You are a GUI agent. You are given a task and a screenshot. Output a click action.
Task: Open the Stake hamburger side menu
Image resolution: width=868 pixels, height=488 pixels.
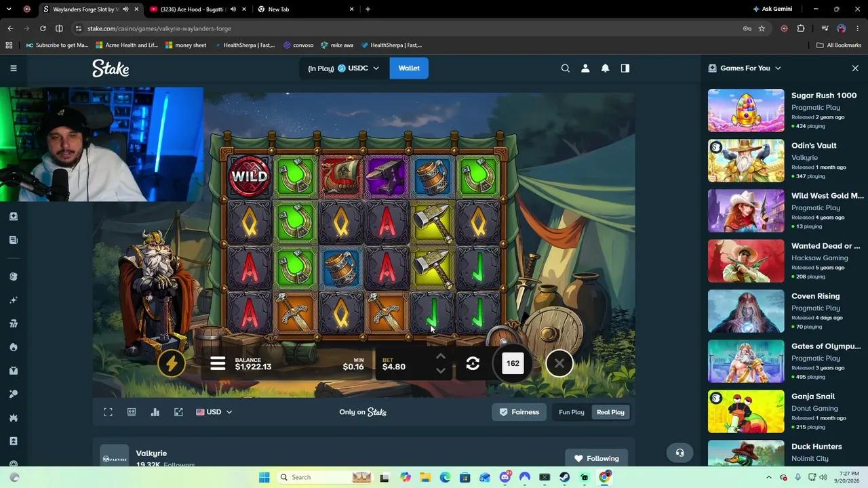coord(13,68)
